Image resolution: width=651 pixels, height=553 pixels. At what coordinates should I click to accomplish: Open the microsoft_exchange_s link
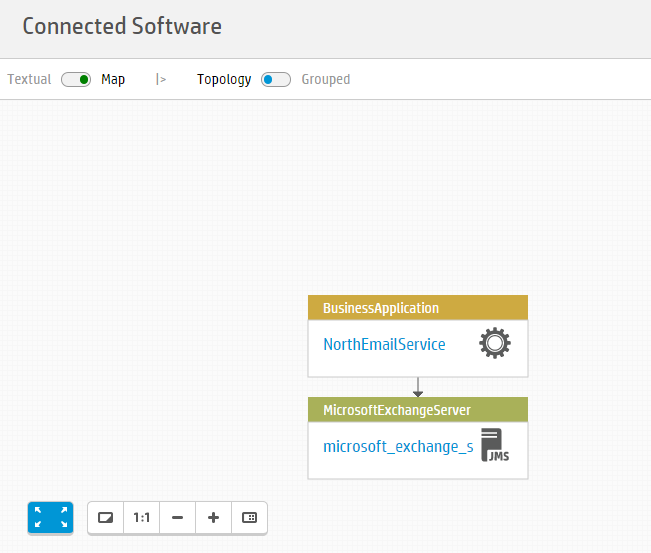(398, 447)
